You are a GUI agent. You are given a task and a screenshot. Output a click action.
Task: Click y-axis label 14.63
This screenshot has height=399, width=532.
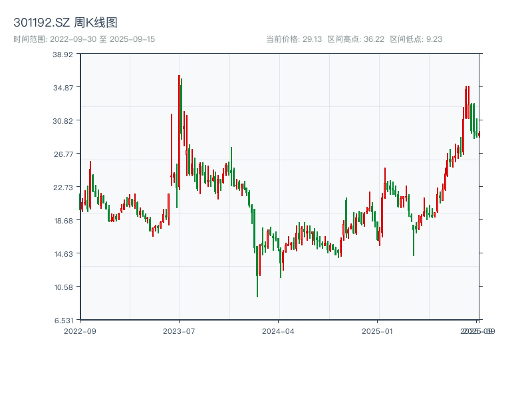[x=63, y=254]
